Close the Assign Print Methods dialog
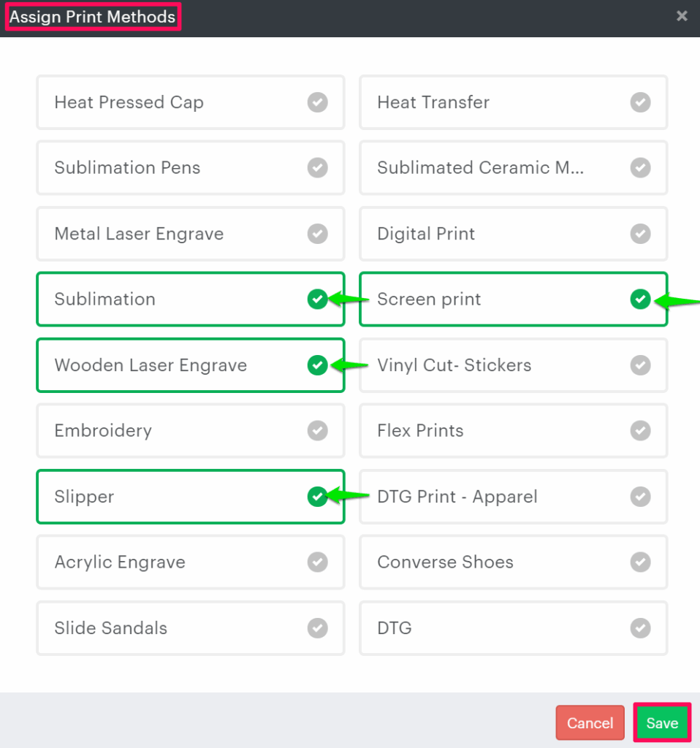Screen dimensions: 700x748 click(682, 16)
